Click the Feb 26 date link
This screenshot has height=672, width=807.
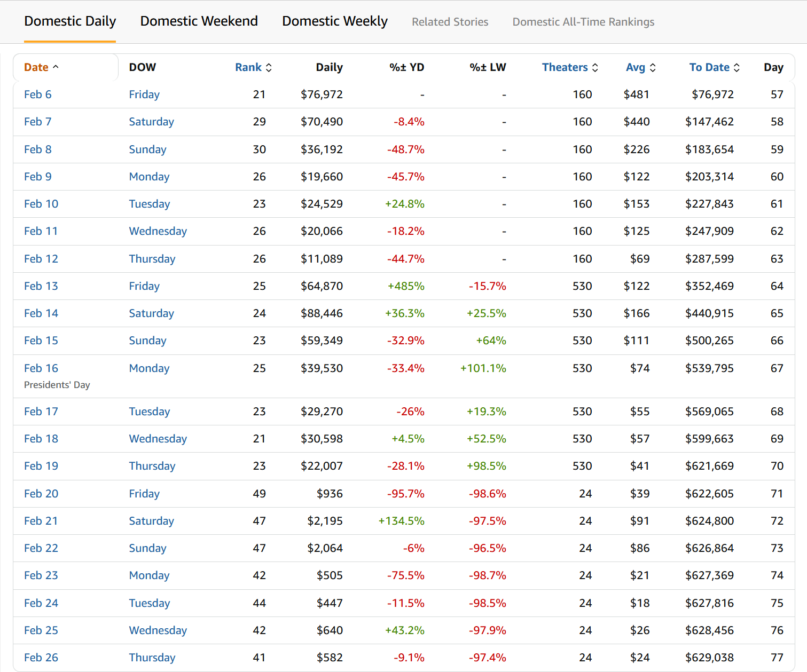(x=41, y=658)
